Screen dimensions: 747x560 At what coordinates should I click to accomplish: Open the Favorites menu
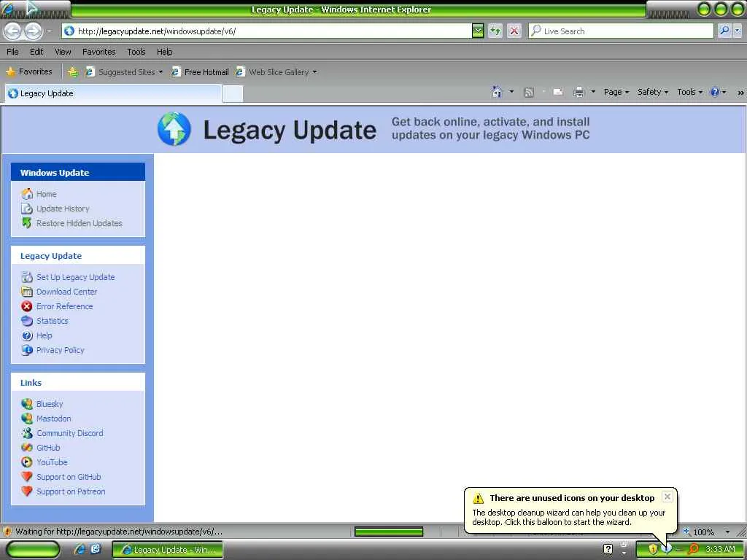point(99,52)
